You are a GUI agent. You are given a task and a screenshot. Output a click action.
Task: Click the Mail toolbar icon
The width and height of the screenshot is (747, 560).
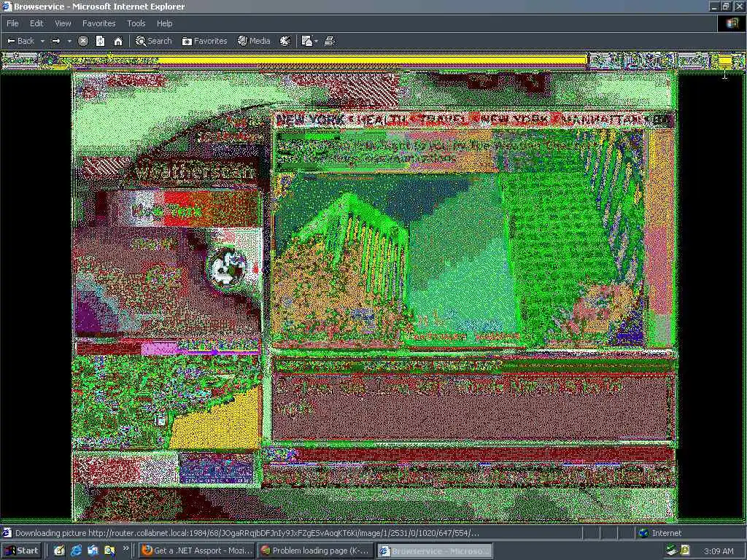(x=307, y=41)
